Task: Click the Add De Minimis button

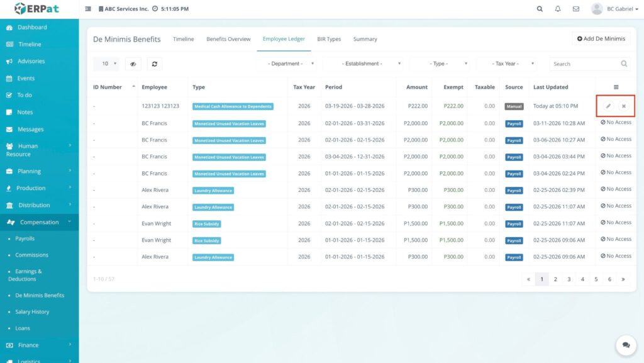Action: (x=601, y=38)
